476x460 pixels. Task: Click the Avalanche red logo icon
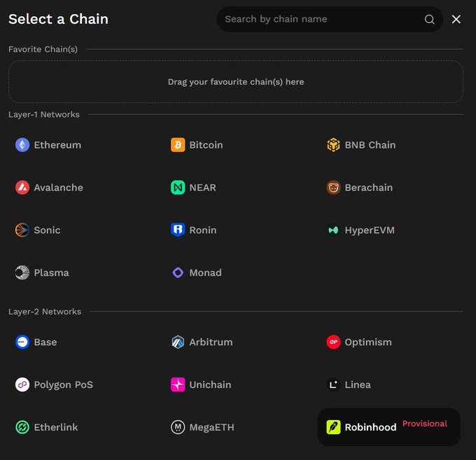point(22,188)
